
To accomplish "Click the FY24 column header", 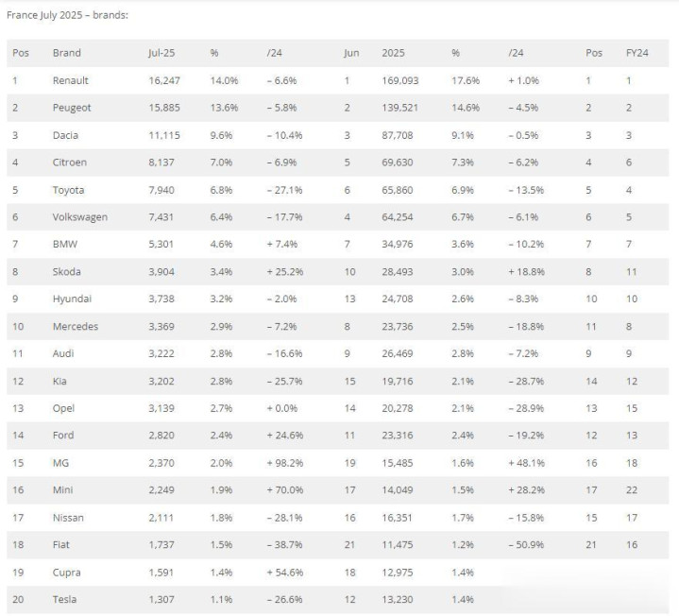I will 637,53.
